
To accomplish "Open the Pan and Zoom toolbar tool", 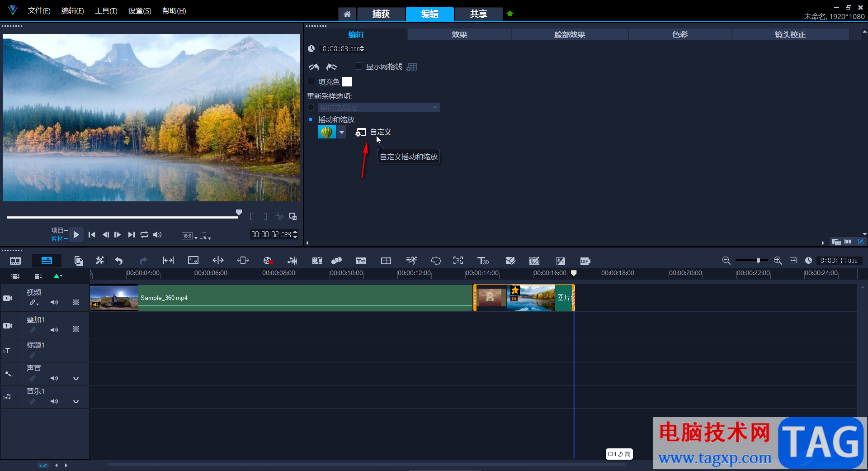I will click(458, 261).
